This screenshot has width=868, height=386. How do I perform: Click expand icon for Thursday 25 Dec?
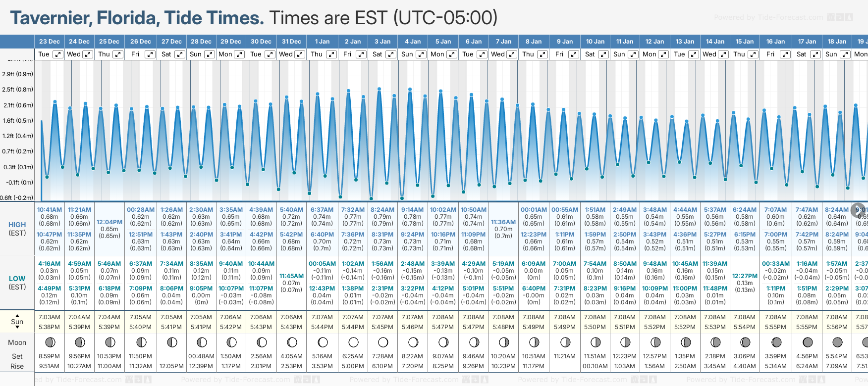click(x=117, y=54)
